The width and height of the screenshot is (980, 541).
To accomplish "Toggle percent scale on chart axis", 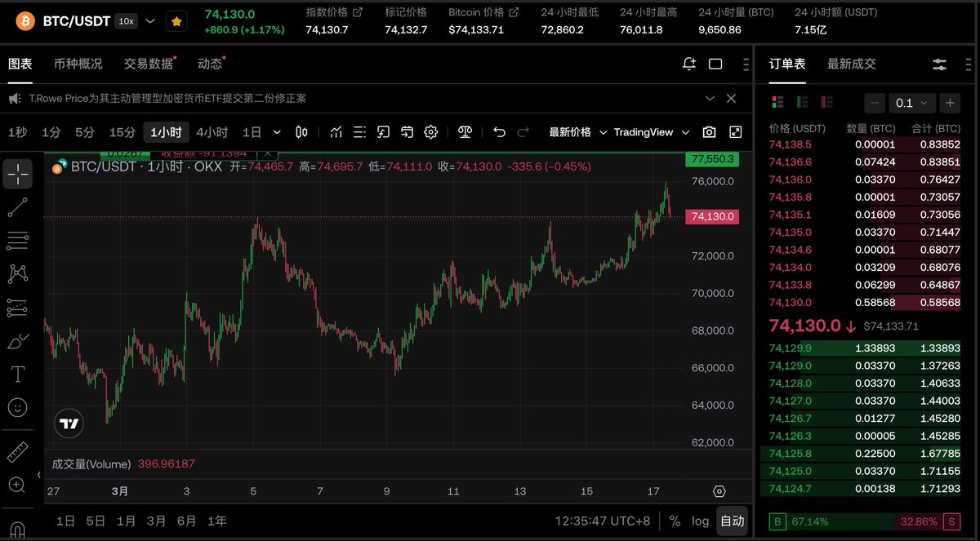I will coord(675,521).
